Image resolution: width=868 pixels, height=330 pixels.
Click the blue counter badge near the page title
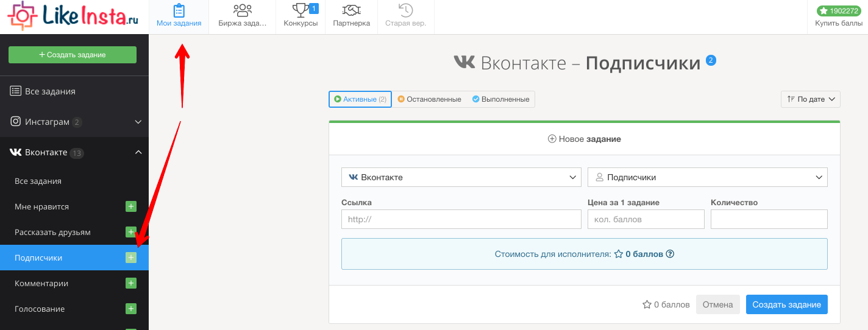pyautogui.click(x=711, y=60)
